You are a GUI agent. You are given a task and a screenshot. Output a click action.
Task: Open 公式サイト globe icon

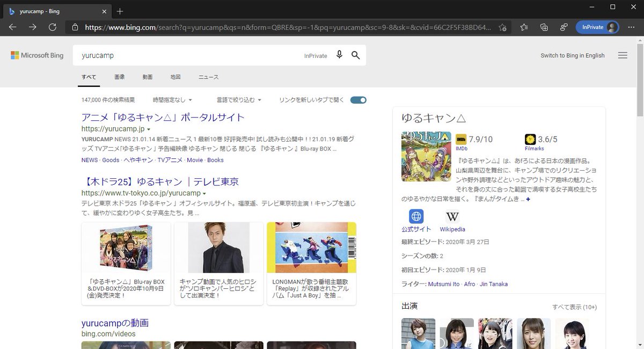(x=416, y=216)
